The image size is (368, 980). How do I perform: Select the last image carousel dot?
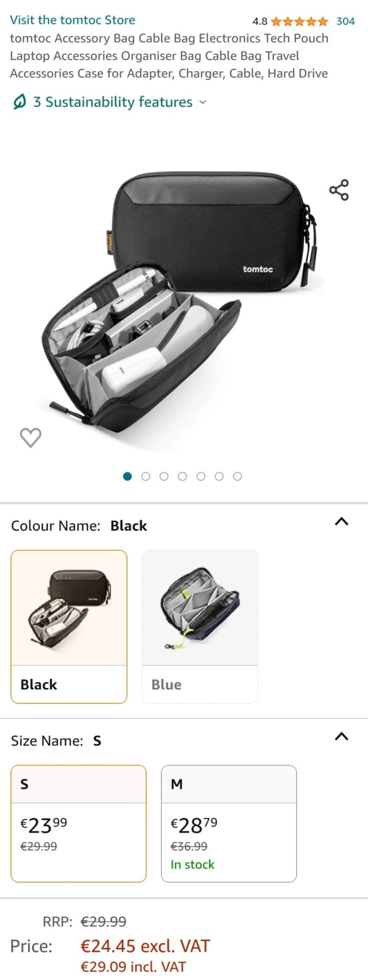tap(237, 476)
